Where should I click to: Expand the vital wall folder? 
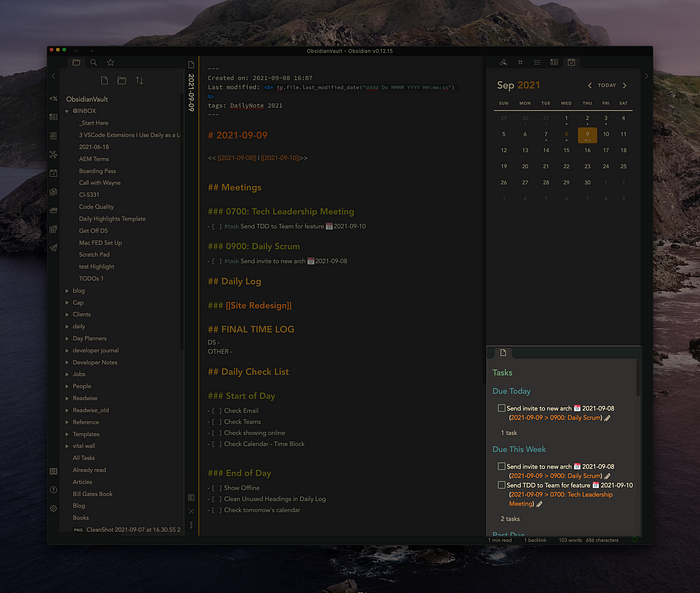pyautogui.click(x=67, y=446)
